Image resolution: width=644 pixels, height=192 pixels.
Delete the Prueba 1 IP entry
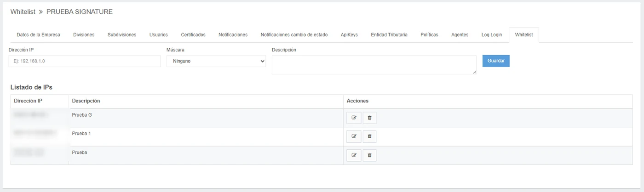click(x=369, y=136)
